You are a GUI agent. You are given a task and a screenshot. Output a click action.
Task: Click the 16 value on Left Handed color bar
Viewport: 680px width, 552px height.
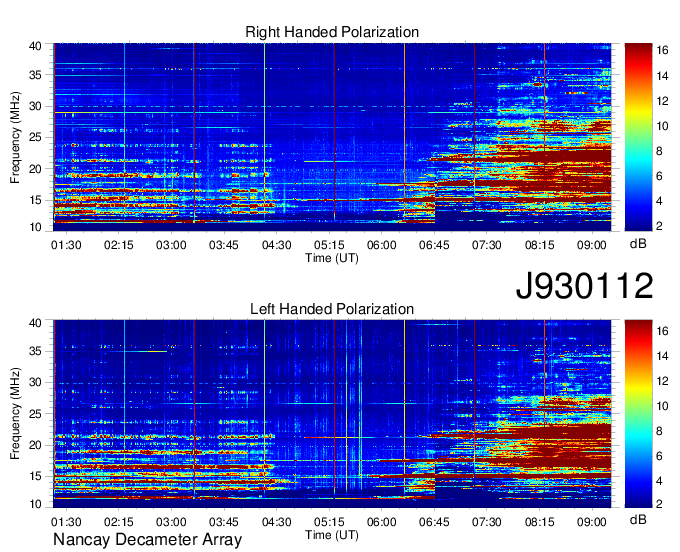click(x=662, y=331)
